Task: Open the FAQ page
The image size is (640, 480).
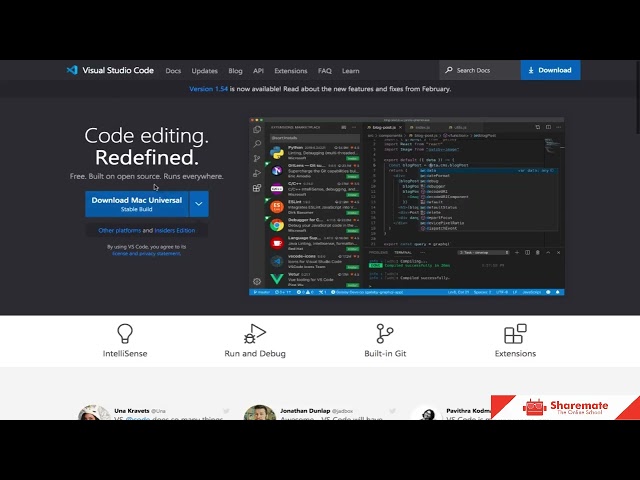Action: pyautogui.click(x=325, y=71)
